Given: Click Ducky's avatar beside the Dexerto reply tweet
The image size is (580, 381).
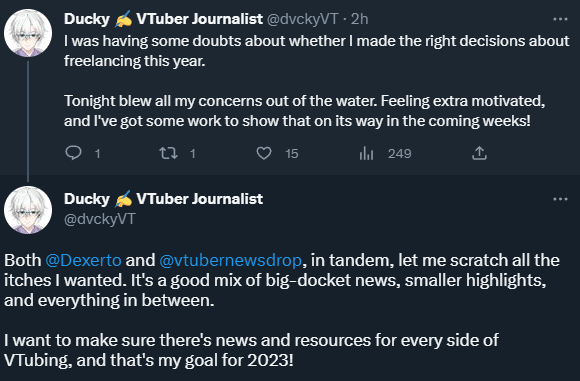Looking at the screenshot, I should click(28, 210).
